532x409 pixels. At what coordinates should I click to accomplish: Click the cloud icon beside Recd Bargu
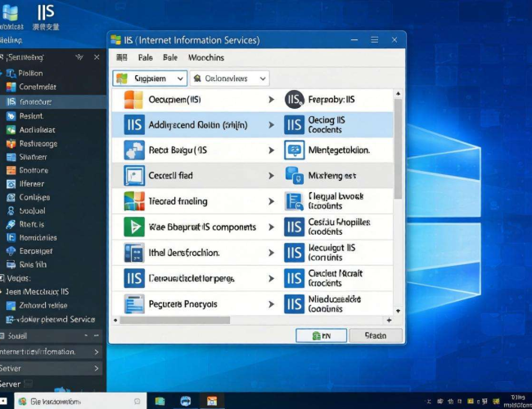pyautogui.click(x=134, y=151)
